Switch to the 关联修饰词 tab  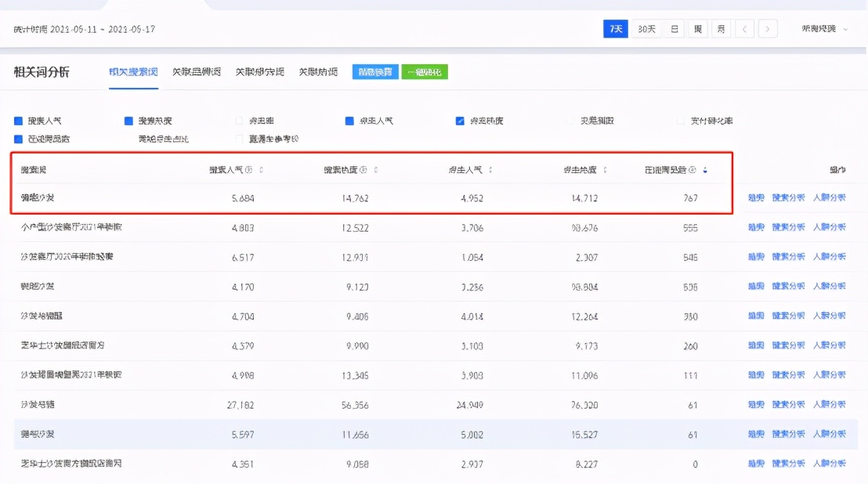tap(261, 71)
